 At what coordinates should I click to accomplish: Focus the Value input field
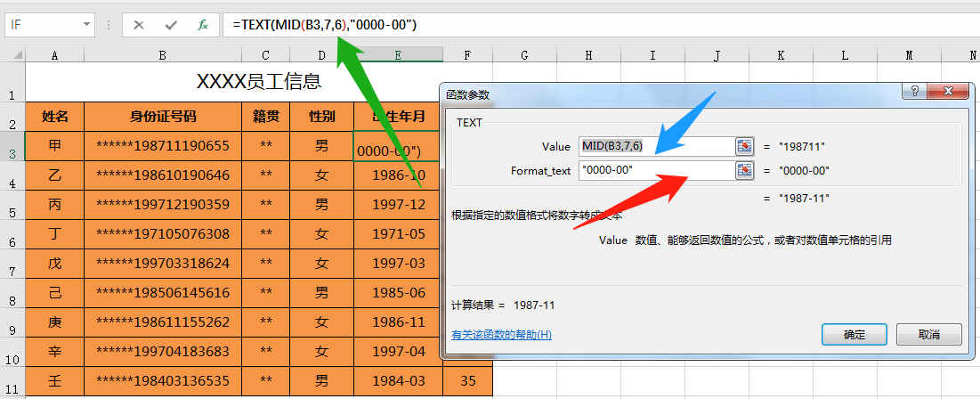(657, 146)
